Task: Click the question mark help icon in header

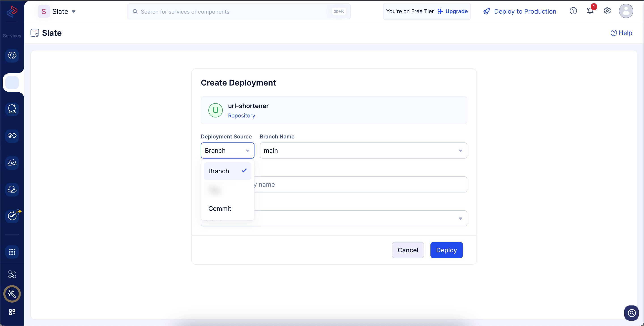Action: [x=573, y=11]
